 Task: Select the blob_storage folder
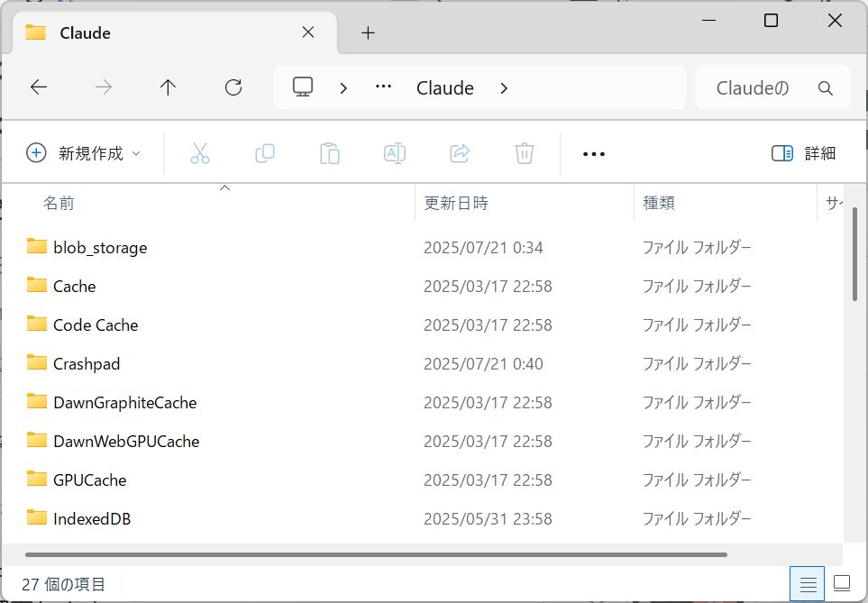point(100,248)
